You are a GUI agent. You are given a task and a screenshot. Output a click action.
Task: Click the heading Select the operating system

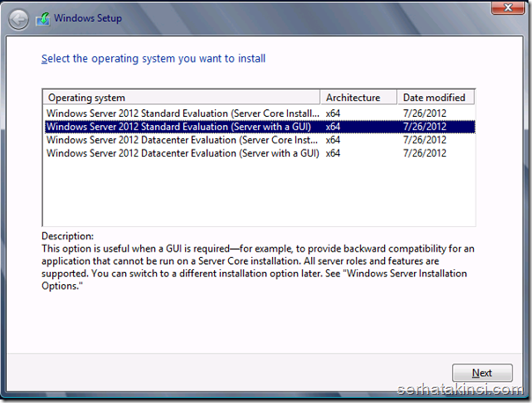tap(153, 59)
